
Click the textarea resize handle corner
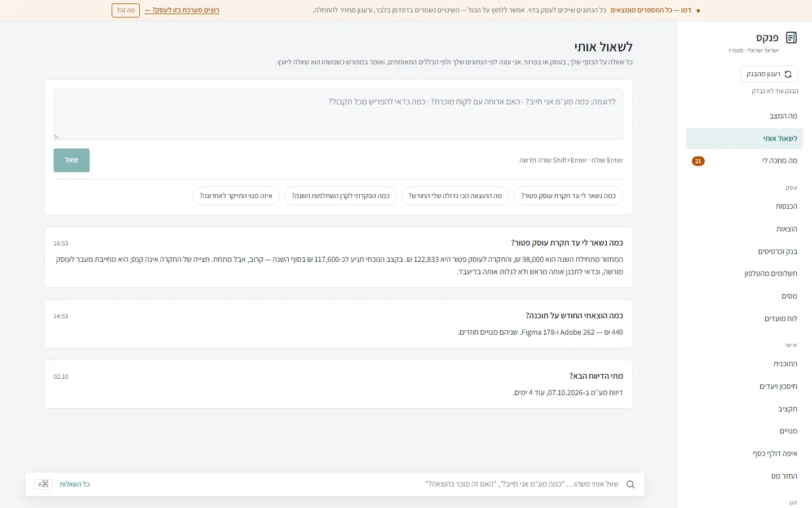click(x=56, y=137)
